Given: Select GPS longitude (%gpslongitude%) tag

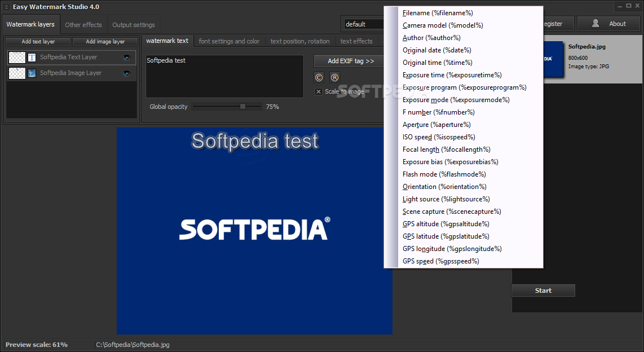Looking at the screenshot, I should (x=464, y=249).
